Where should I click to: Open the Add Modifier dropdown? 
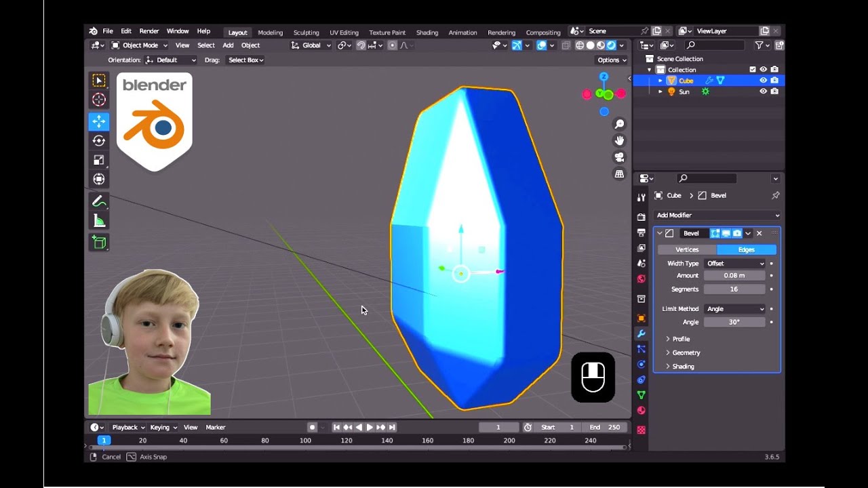point(717,215)
